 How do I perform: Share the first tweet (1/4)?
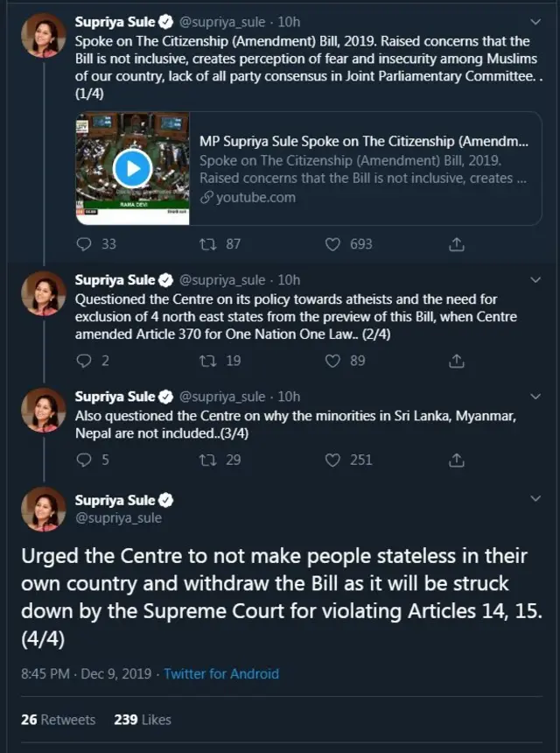[x=456, y=244]
